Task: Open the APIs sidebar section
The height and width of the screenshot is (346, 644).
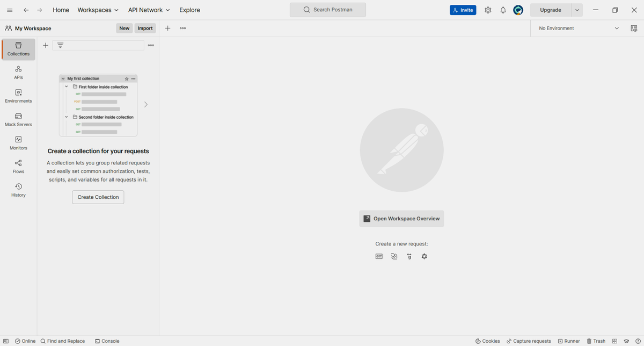Action: point(18,73)
